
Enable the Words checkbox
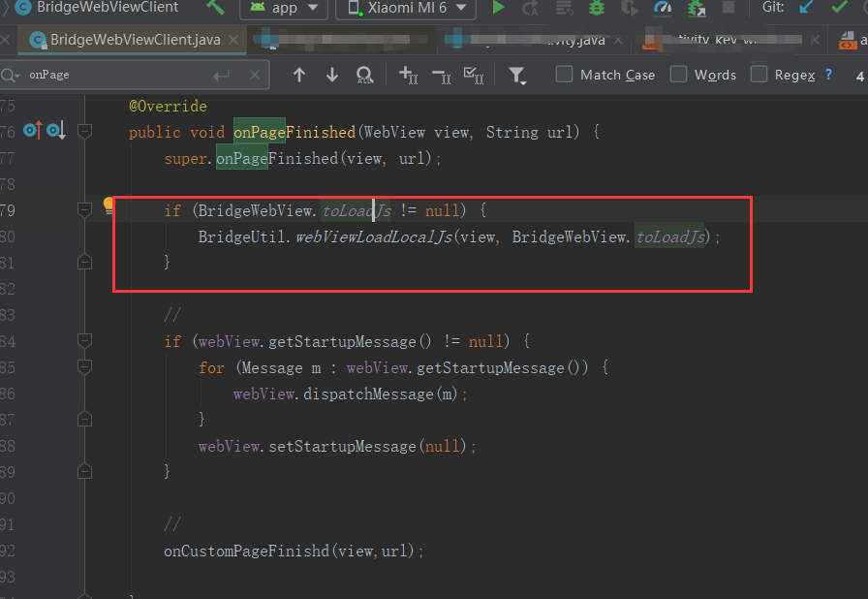point(677,74)
